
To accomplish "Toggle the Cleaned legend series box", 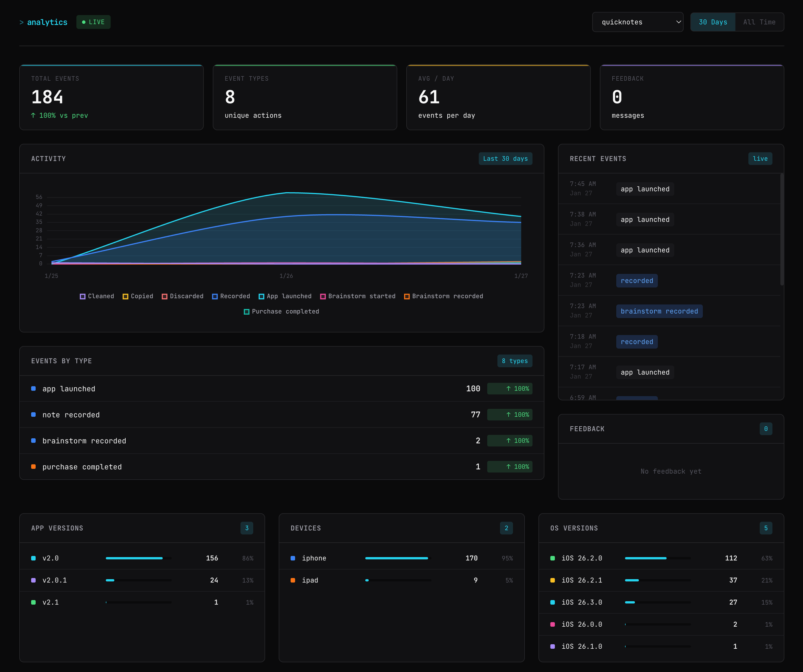I will tap(83, 296).
